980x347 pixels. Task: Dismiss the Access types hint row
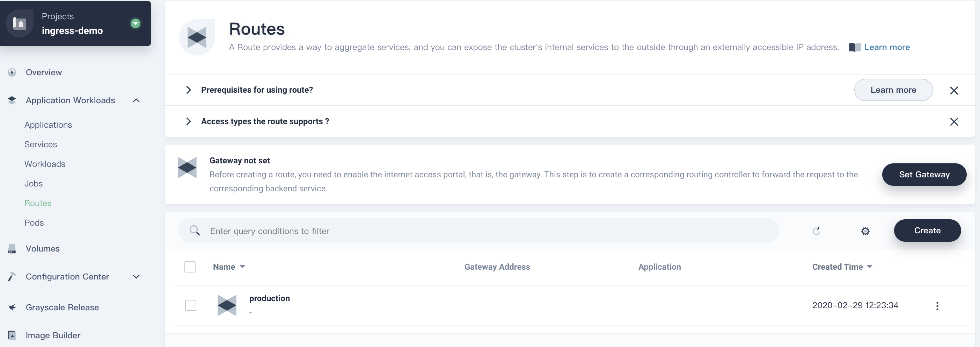(953, 121)
